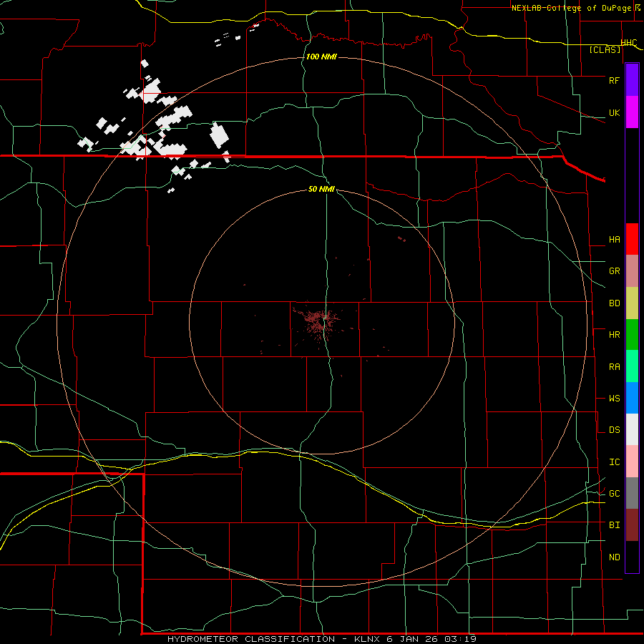Select the WS legend label text
The height and width of the screenshot is (644, 644).
click(614, 398)
